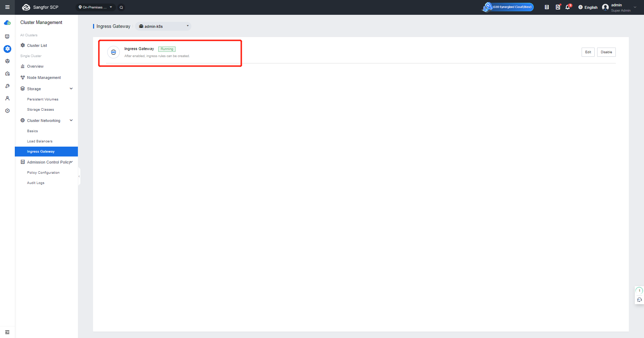Open the secured cloud icon in left rail
Screen dimensions: 644x338
tap(7, 74)
